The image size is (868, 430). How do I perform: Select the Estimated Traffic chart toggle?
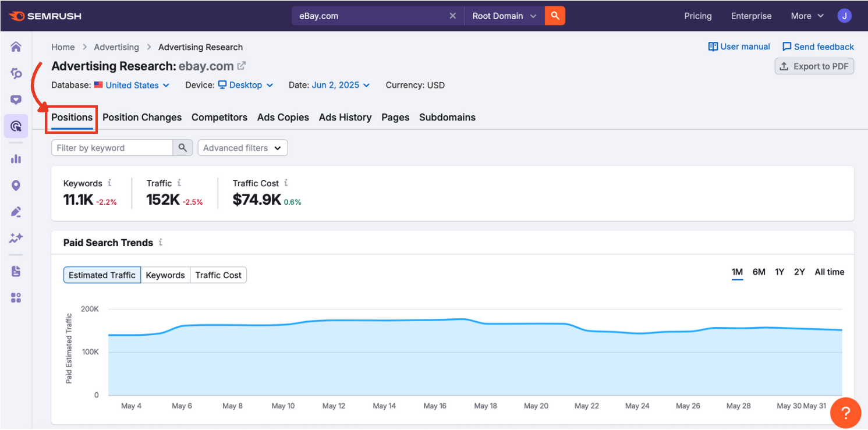tap(101, 275)
